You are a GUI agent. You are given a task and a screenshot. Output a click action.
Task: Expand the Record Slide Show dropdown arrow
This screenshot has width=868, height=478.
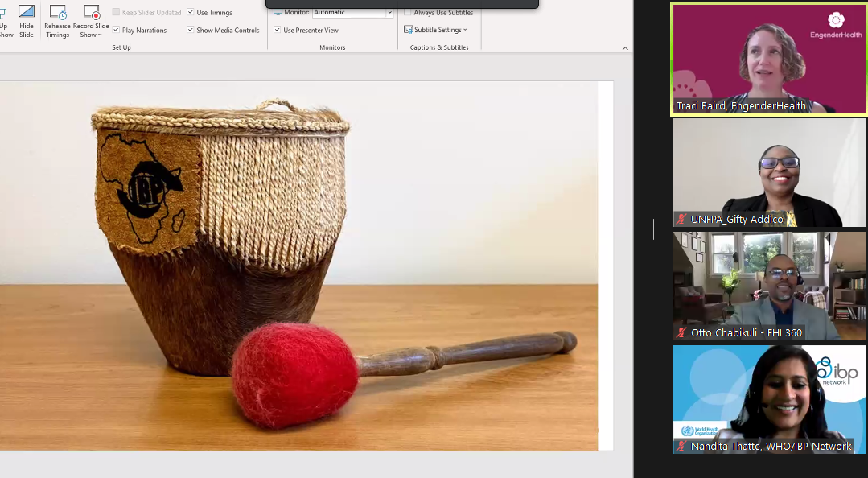pyautogui.click(x=100, y=35)
